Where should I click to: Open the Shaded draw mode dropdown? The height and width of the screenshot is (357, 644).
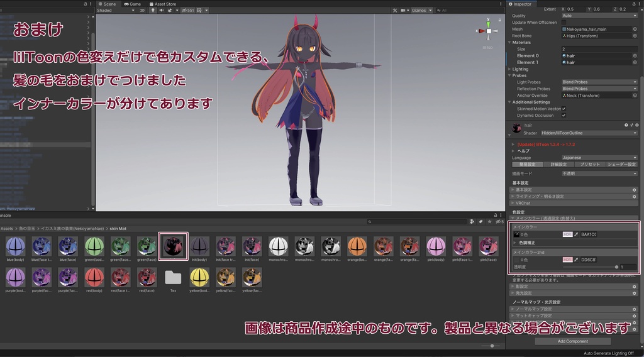click(x=116, y=10)
